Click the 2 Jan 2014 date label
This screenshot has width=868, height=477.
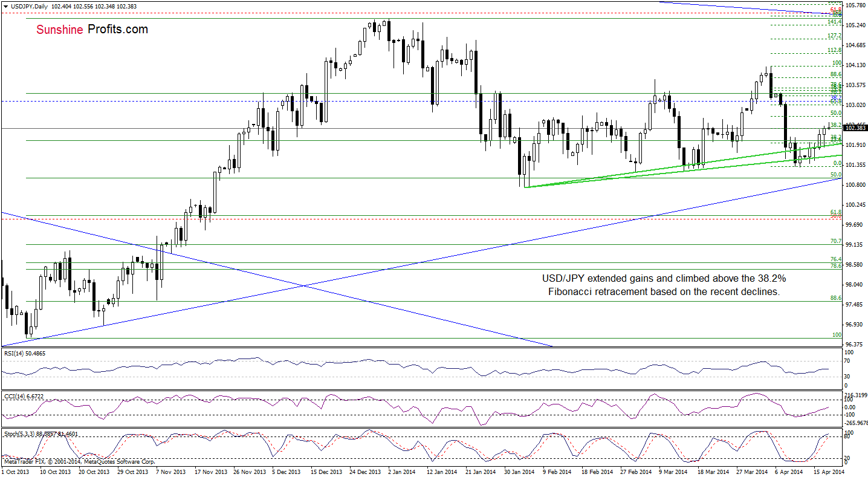[x=401, y=472]
